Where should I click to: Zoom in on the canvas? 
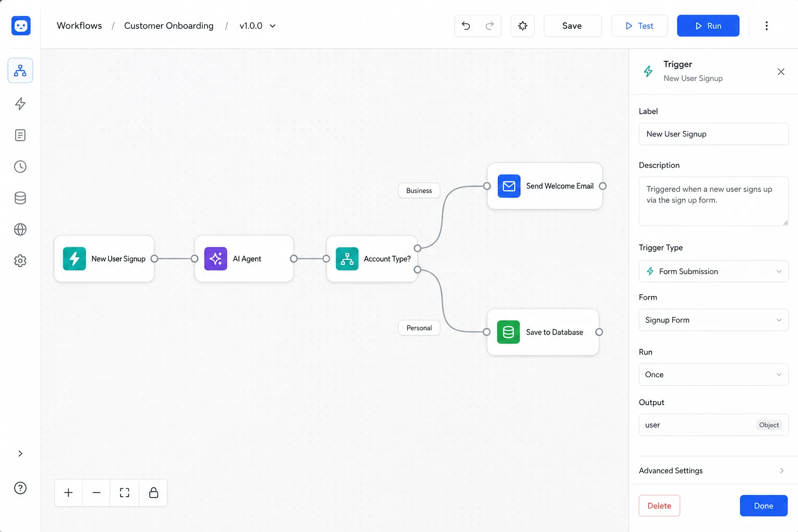point(69,493)
